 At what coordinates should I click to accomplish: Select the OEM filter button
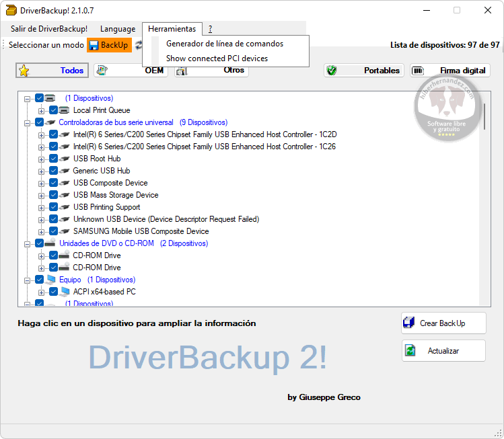point(131,71)
